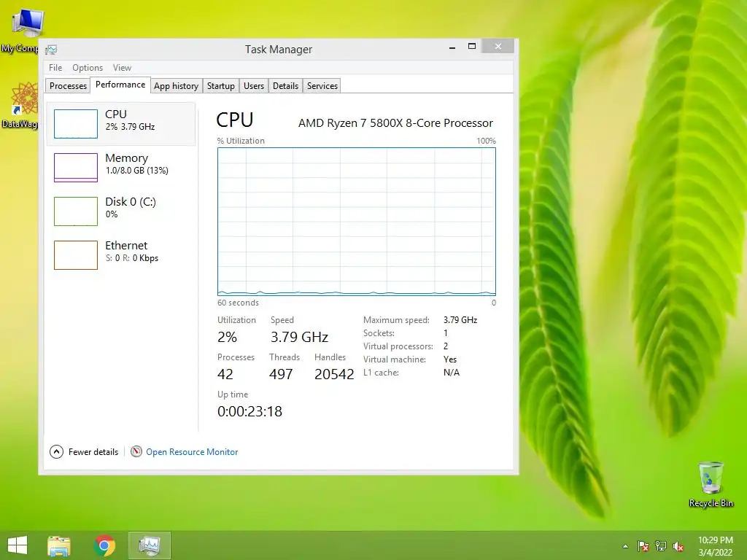The width and height of the screenshot is (747, 560).
Task: Click the threads count 497
Action: click(x=281, y=374)
